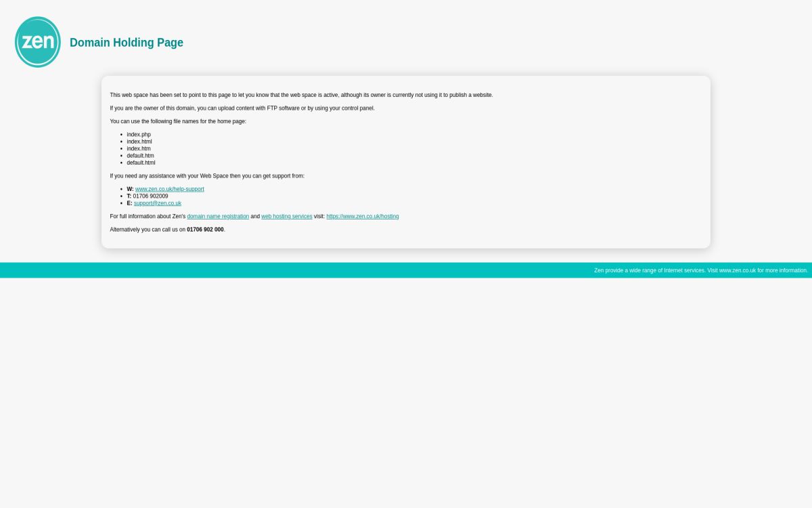Click the index.htm list entry
Screen dimensions: 812x508
[139, 148]
